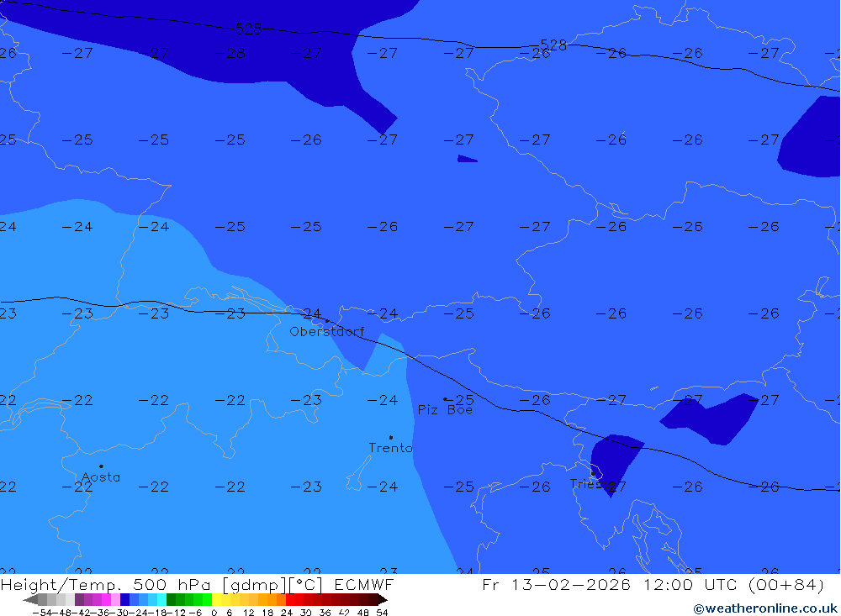The width and height of the screenshot is (841, 616).
Task: Select the Trento city label
Action: pos(390,448)
